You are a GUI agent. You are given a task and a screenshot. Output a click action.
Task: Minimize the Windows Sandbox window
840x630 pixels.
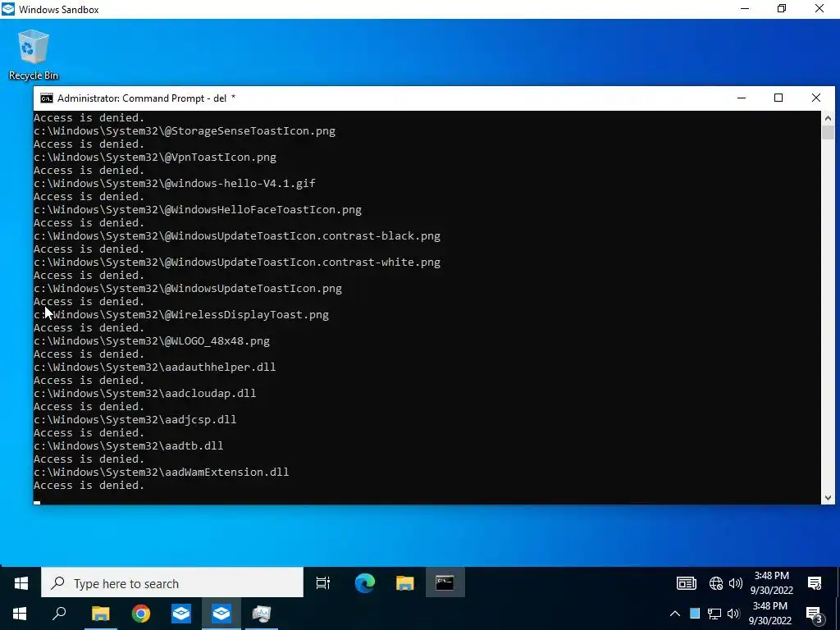(x=745, y=9)
